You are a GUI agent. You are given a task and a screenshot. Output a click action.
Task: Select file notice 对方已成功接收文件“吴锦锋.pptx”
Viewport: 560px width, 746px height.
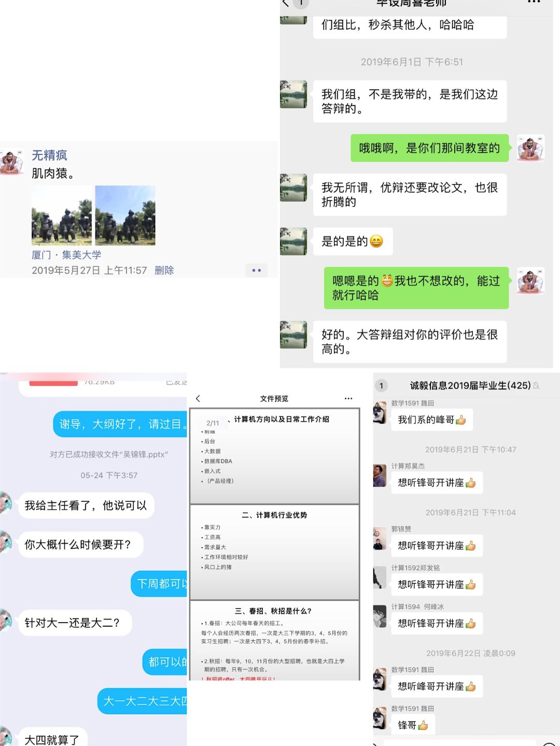tap(109, 454)
